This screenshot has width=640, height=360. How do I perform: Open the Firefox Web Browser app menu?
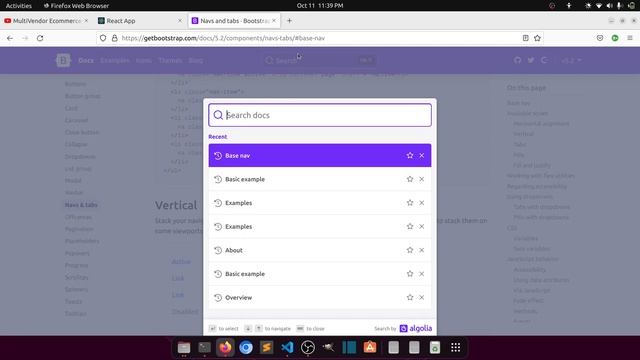click(x=76, y=6)
